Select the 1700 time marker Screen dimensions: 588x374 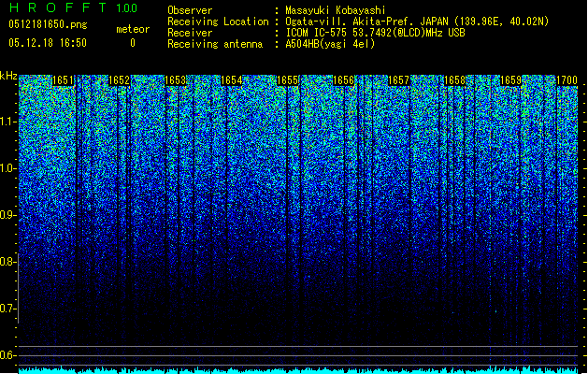point(566,80)
